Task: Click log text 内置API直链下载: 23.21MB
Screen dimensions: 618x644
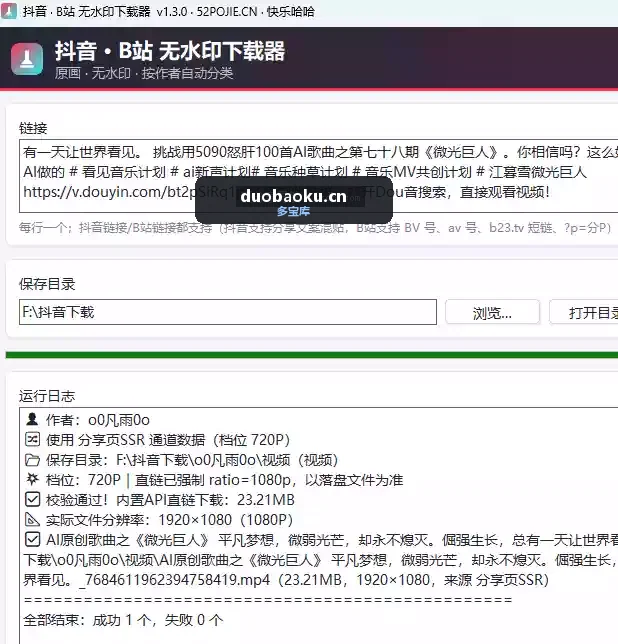Action: point(205,500)
